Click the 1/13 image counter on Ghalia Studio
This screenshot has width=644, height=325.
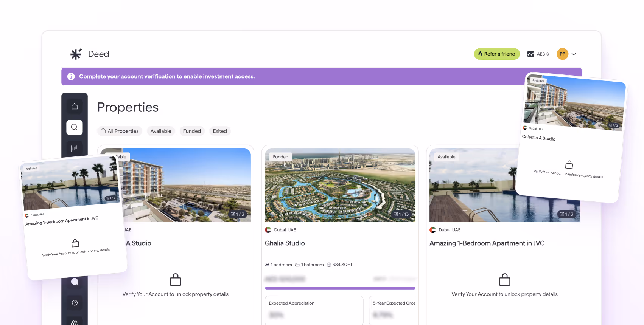tap(401, 214)
